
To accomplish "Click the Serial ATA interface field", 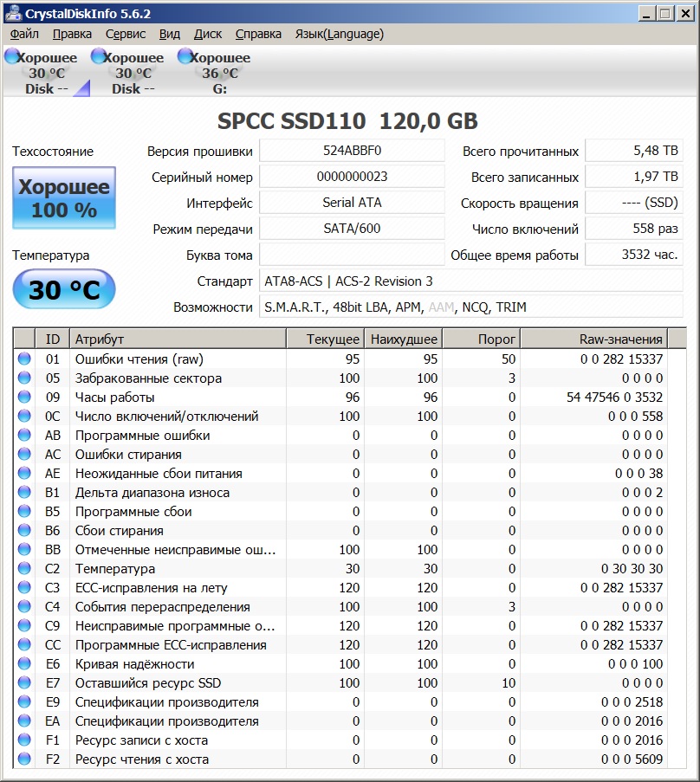I will (x=352, y=203).
